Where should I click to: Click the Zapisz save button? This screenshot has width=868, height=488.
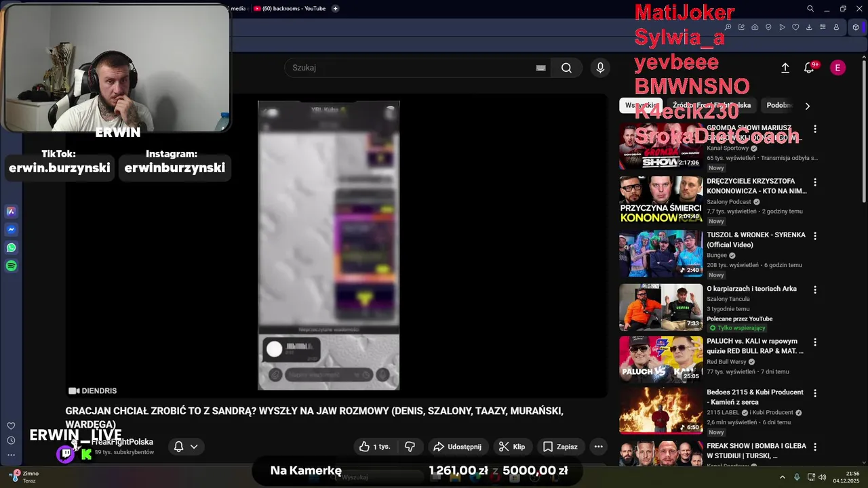[x=560, y=447]
